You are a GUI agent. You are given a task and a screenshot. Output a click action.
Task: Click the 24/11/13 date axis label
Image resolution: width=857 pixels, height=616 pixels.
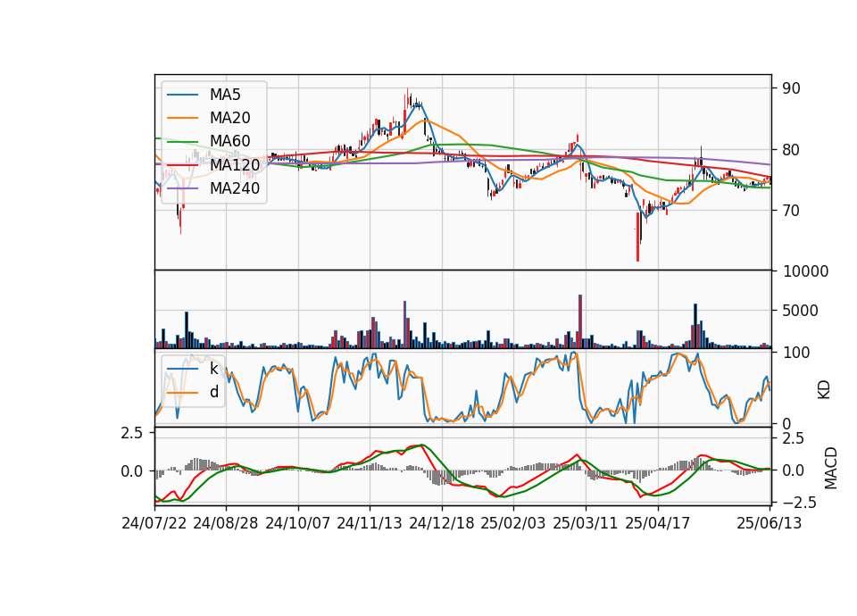[370, 523]
